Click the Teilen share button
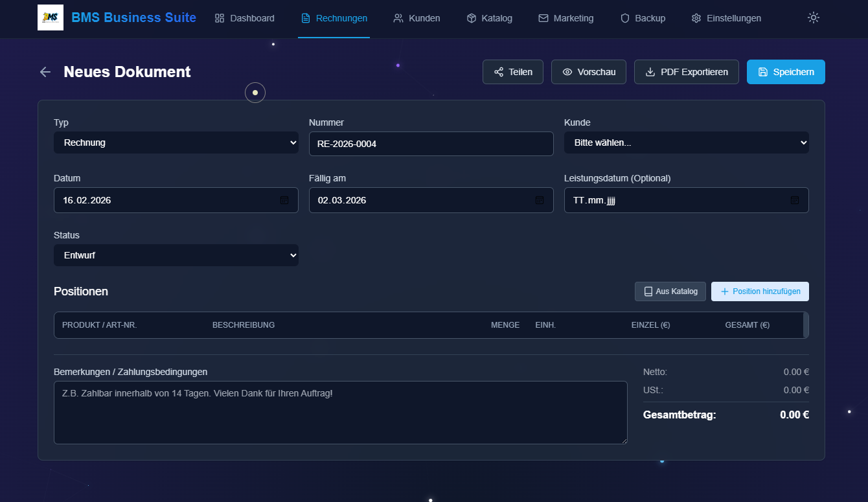The image size is (868, 502). (x=513, y=72)
